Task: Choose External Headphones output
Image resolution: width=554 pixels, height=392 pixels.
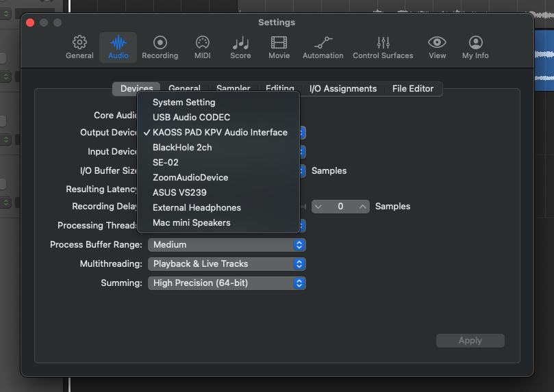Action: tap(218, 207)
